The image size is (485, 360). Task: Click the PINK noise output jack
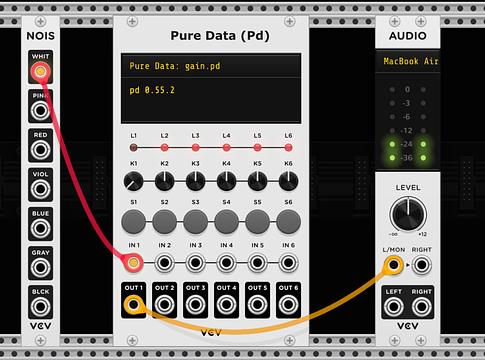(40, 110)
